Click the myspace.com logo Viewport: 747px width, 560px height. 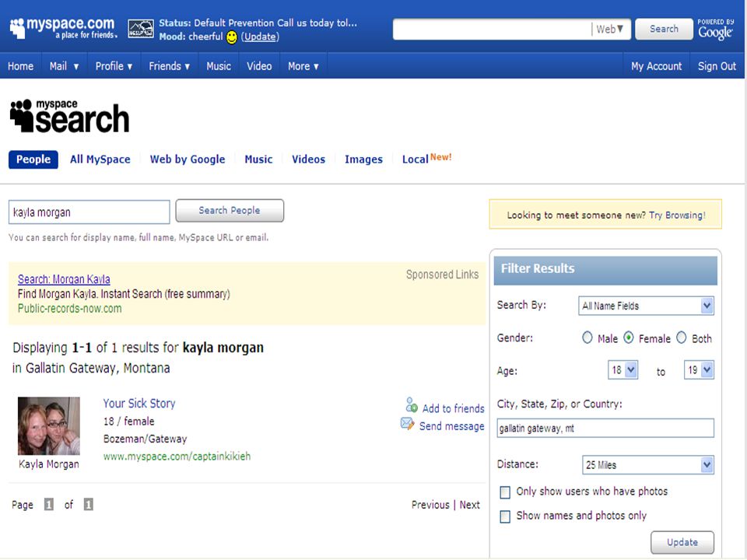(62, 28)
